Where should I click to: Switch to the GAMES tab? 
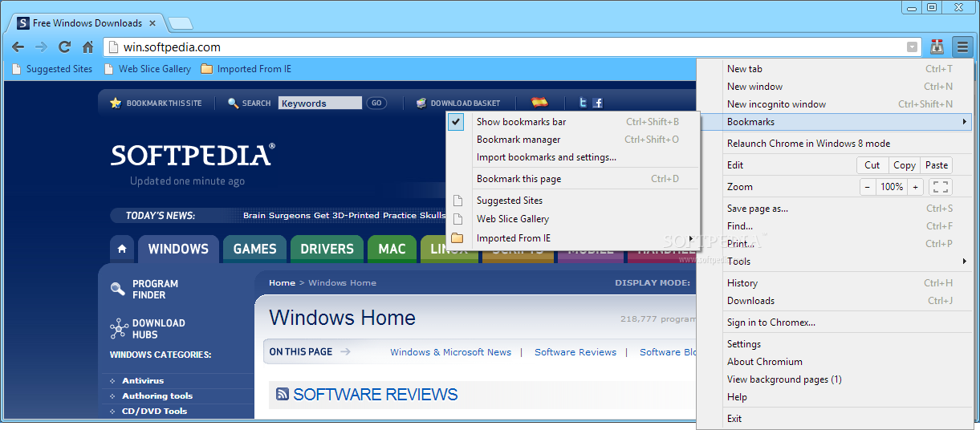[255, 249]
